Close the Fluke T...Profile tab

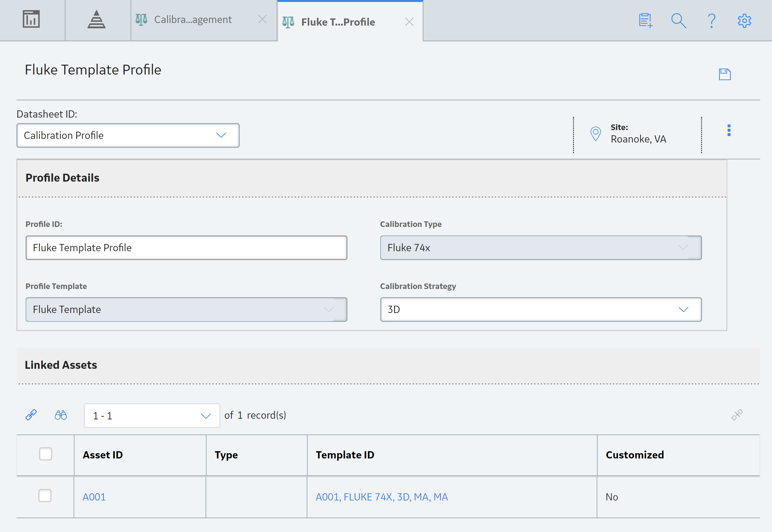pyautogui.click(x=409, y=22)
